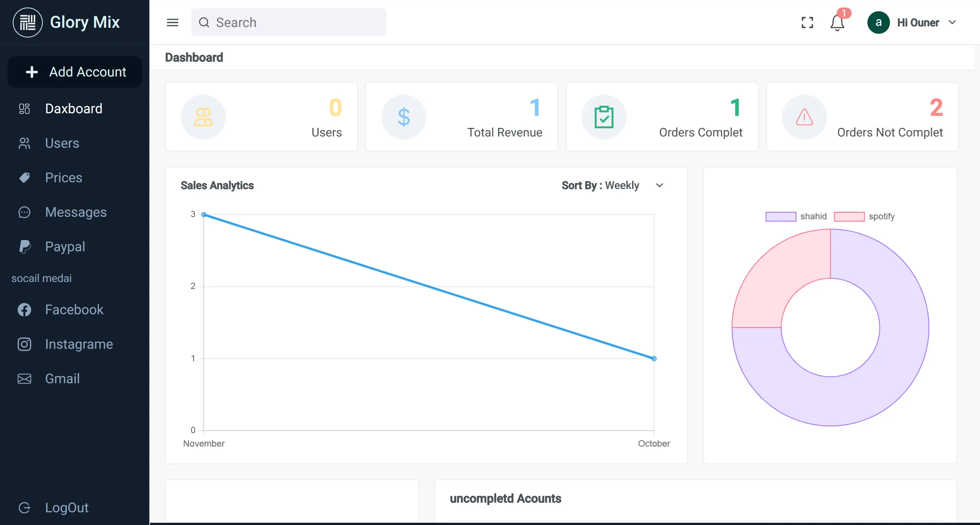This screenshot has height=525, width=980.
Task: Toggle the hamburger sidebar menu icon
Action: pos(173,22)
